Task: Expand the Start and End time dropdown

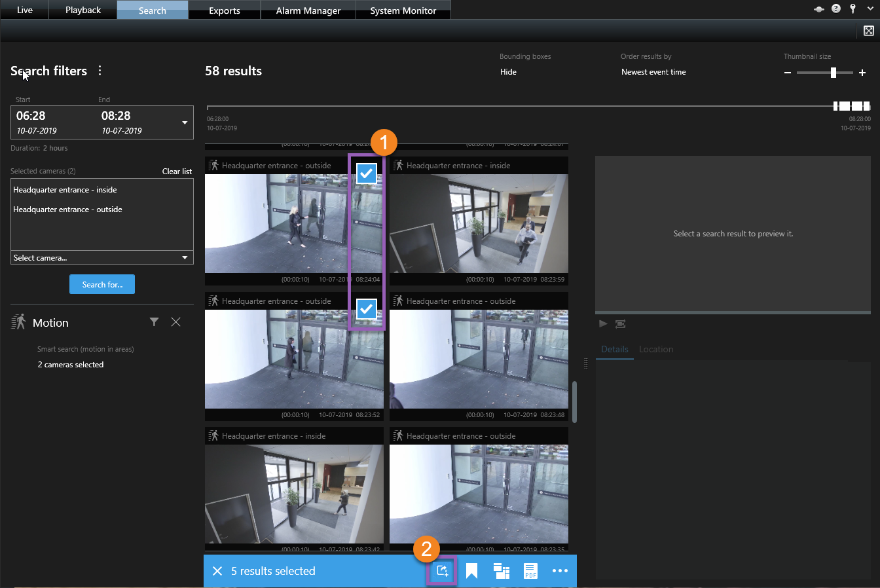Action: coord(185,122)
